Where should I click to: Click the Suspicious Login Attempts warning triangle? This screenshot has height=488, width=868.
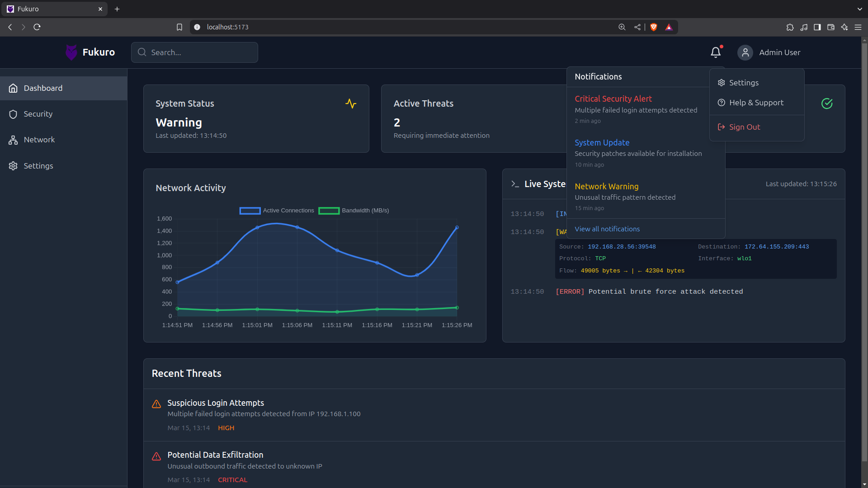pos(156,404)
